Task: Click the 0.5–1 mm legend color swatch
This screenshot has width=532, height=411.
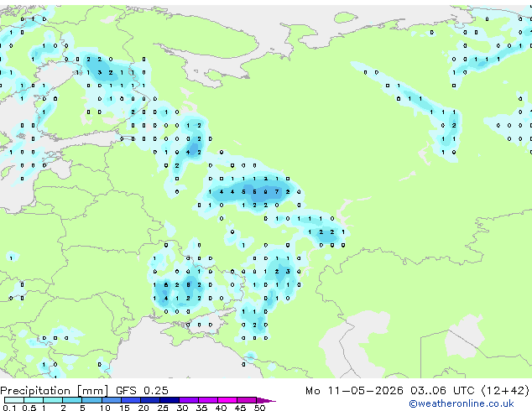Action: coord(34,400)
